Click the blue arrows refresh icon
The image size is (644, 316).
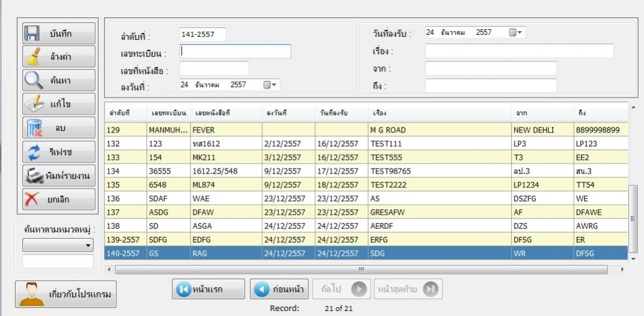coord(34,151)
